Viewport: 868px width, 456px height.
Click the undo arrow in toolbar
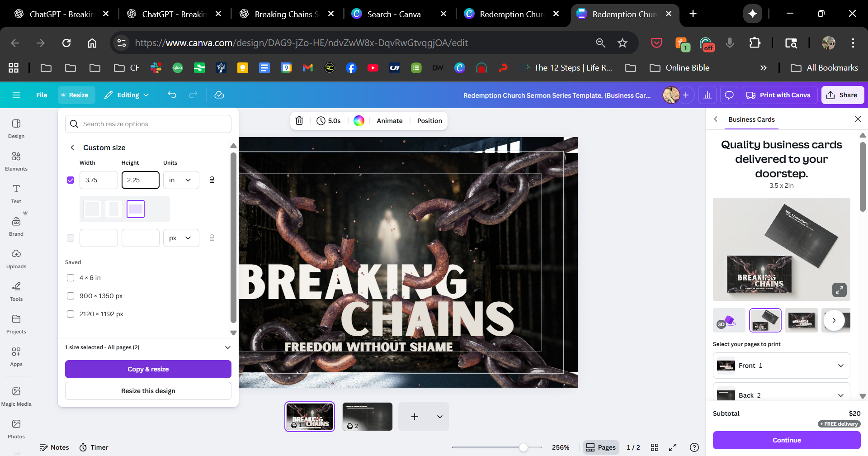click(x=172, y=95)
